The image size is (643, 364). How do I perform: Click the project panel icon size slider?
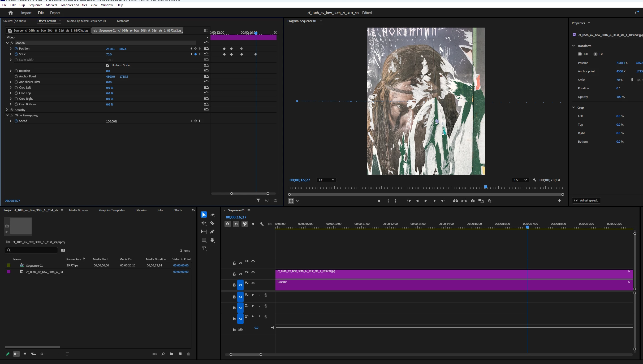click(42, 354)
